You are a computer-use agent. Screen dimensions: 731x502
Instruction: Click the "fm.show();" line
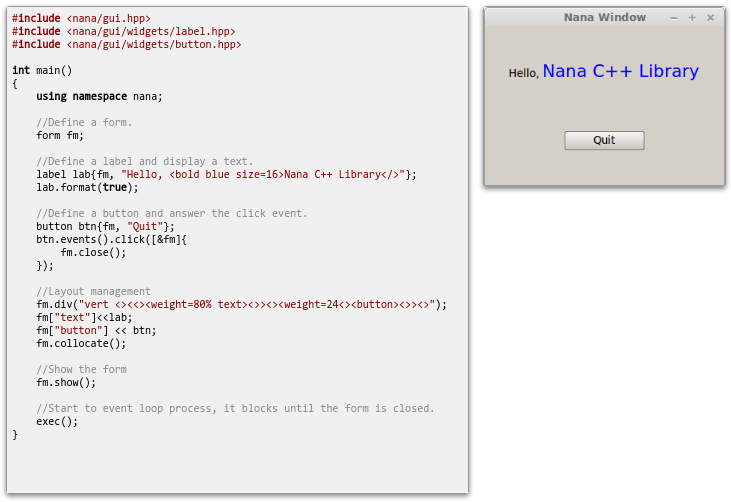pyautogui.click(x=66, y=383)
